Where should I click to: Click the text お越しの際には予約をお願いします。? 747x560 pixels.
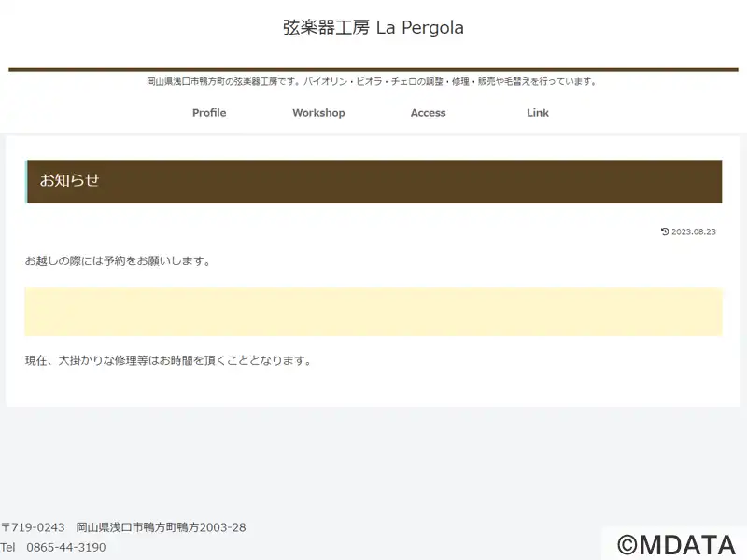pyautogui.click(x=118, y=261)
